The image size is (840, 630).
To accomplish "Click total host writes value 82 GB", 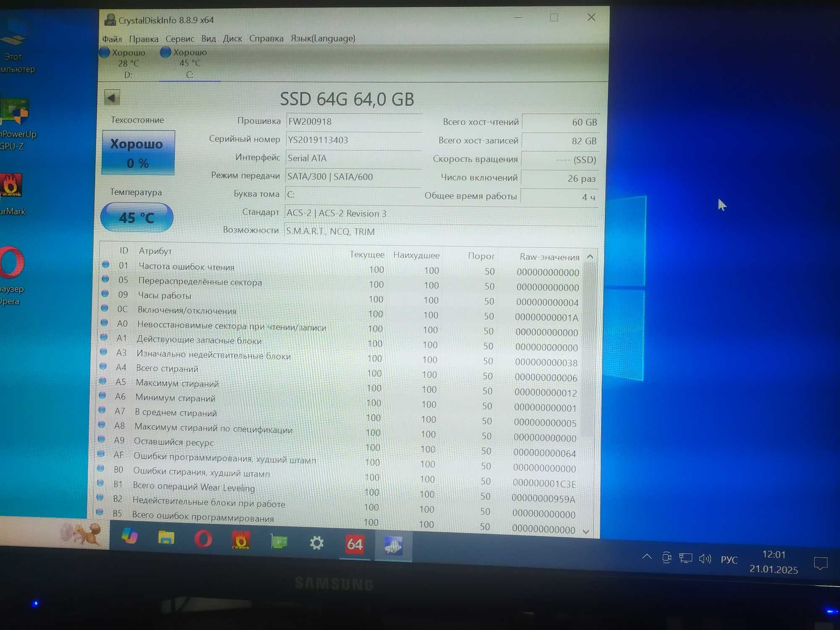I will click(560, 141).
